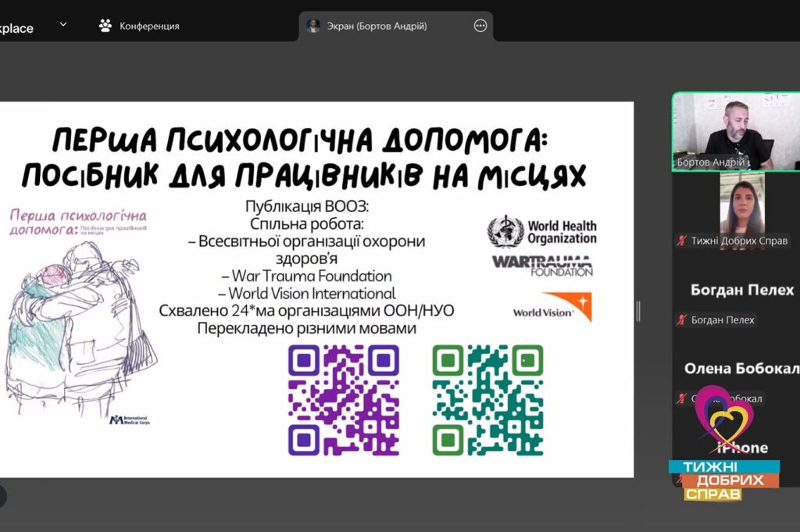Click the presenter avatar in screen tab
The image size is (800, 532).
point(312,26)
